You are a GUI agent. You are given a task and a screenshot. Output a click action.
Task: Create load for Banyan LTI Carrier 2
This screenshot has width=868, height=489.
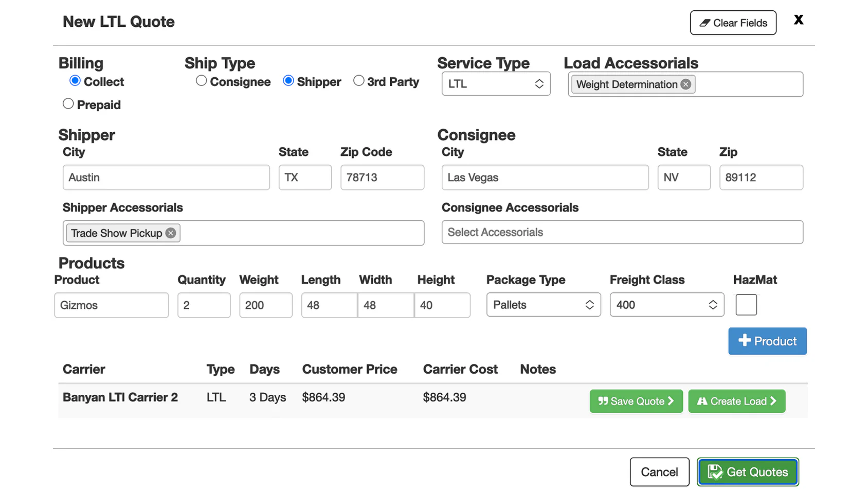(736, 401)
